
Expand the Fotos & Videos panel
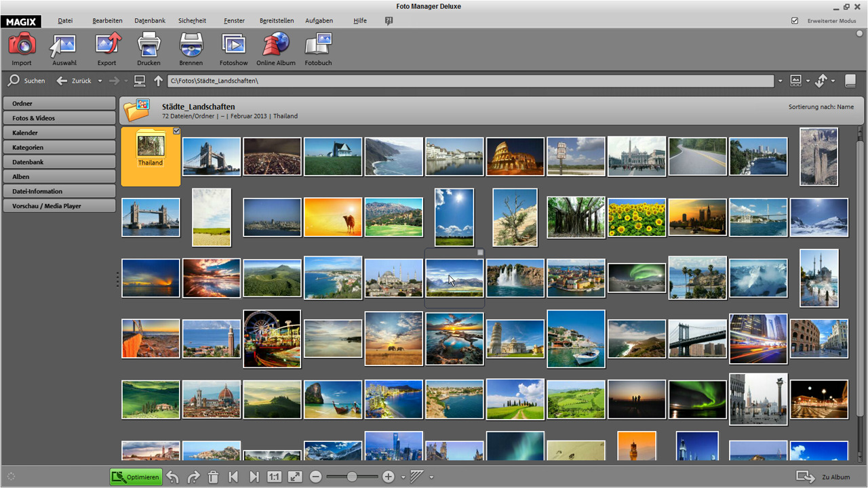click(x=59, y=118)
